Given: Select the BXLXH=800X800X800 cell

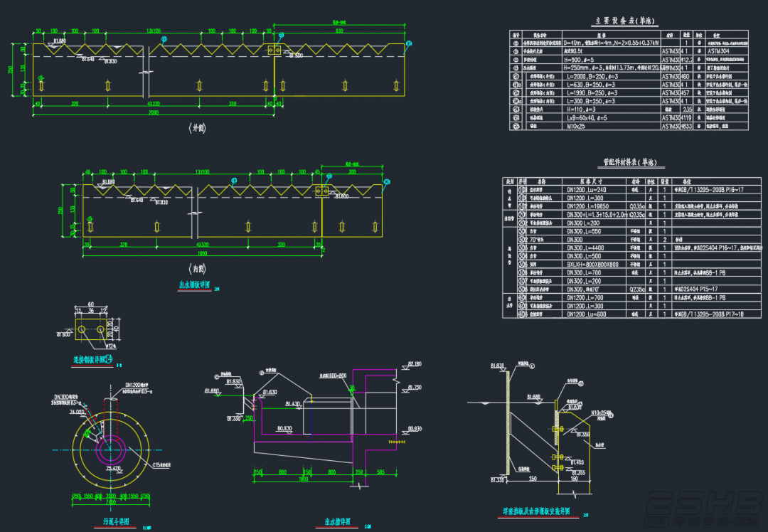Looking at the screenshot, I should tap(592, 265).
